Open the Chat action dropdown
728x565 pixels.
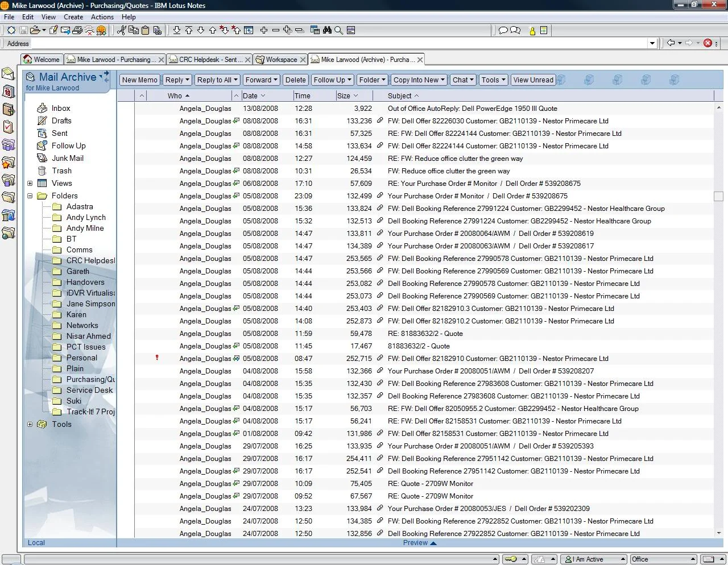pos(463,80)
